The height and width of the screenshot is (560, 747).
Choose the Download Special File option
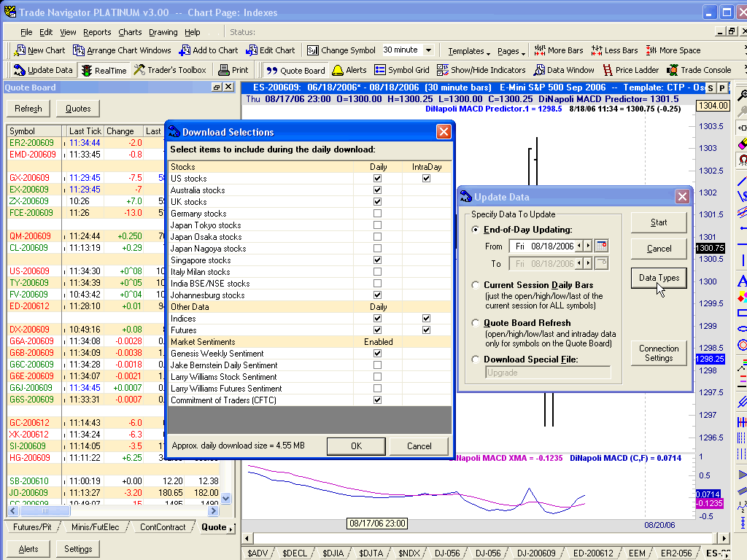[x=476, y=359]
